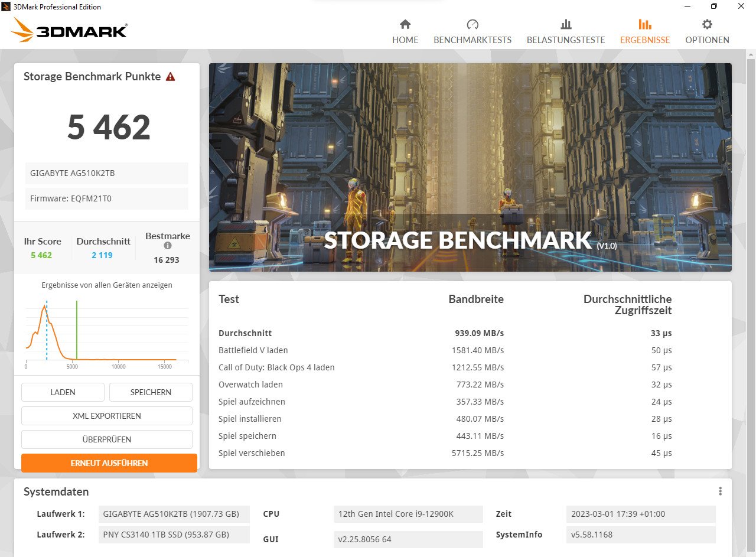Viewport: 756px width, 557px height.
Task: Click the Home house icon
Action: click(x=405, y=24)
